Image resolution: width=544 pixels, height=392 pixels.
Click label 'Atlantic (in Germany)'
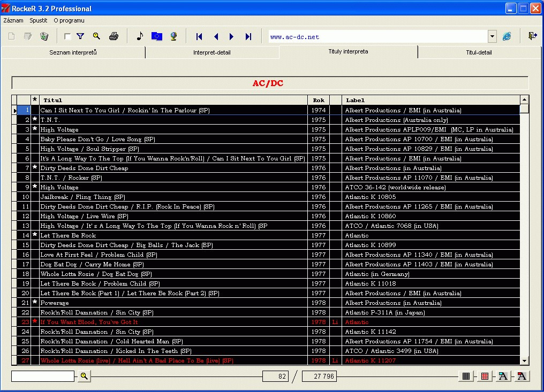(377, 274)
